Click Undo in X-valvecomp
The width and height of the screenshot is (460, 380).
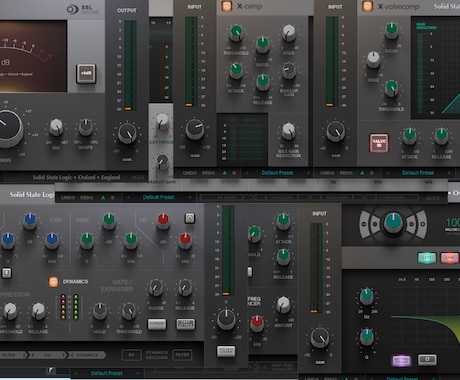(327, 173)
